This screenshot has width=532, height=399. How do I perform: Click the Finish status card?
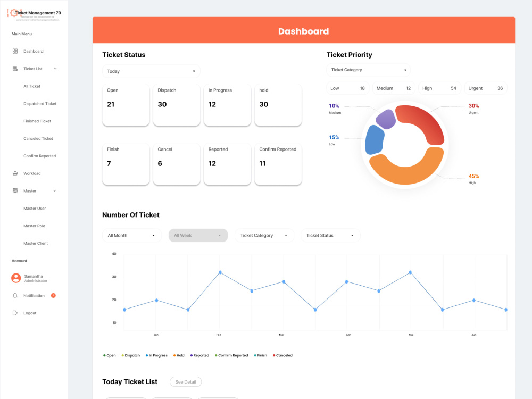126,164
